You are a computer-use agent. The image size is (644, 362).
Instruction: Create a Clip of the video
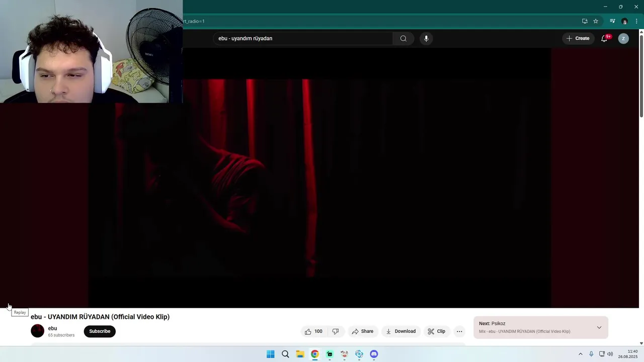[x=436, y=331]
